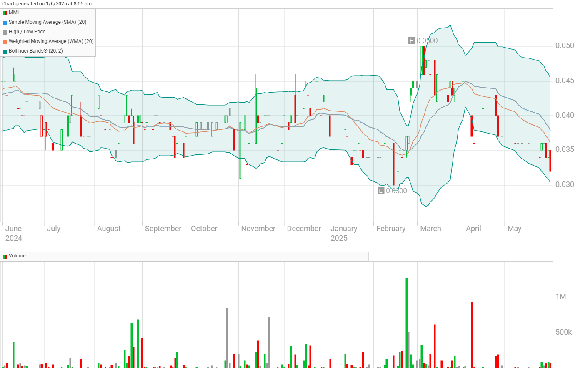Click the orange WMA (20) legend icon
The image size is (588, 373).
click(x=5, y=42)
